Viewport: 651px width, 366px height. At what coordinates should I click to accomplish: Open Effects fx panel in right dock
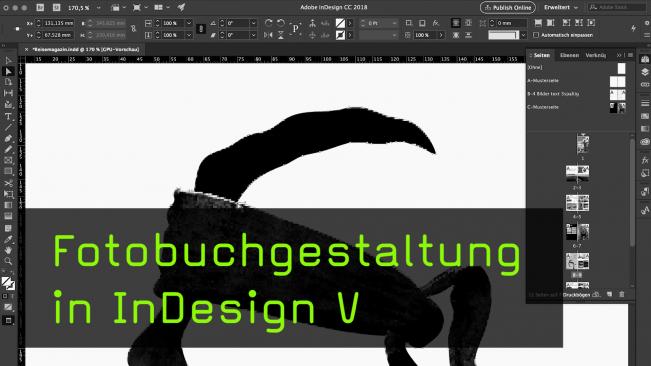[x=645, y=160]
